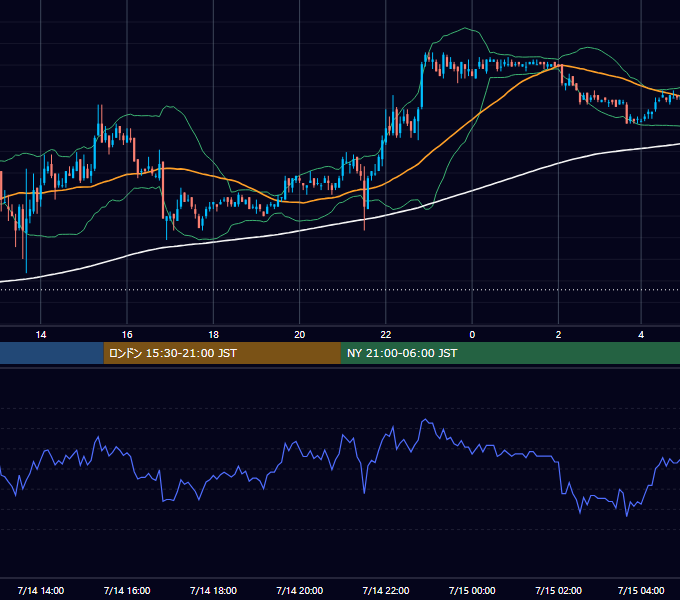Click the 7/15 02:00 label on indicator axis
The height and width of the screenshot is (600, 680).
point(559,590)
